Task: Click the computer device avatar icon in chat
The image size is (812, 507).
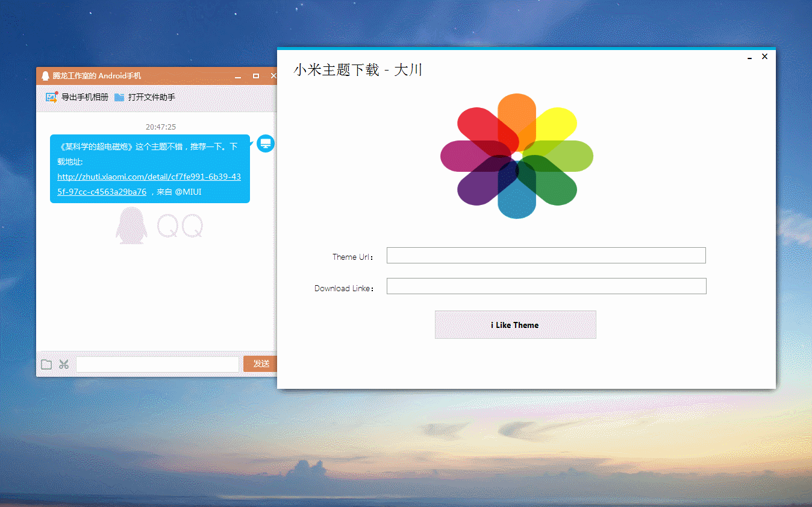Action: coord(266,143)
